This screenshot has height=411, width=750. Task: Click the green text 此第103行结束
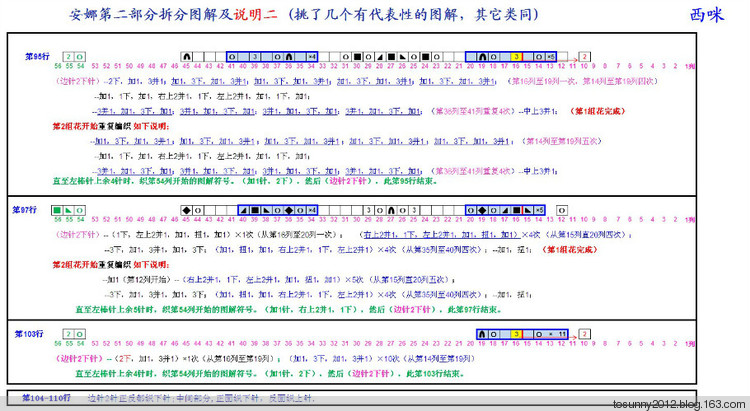435,373
